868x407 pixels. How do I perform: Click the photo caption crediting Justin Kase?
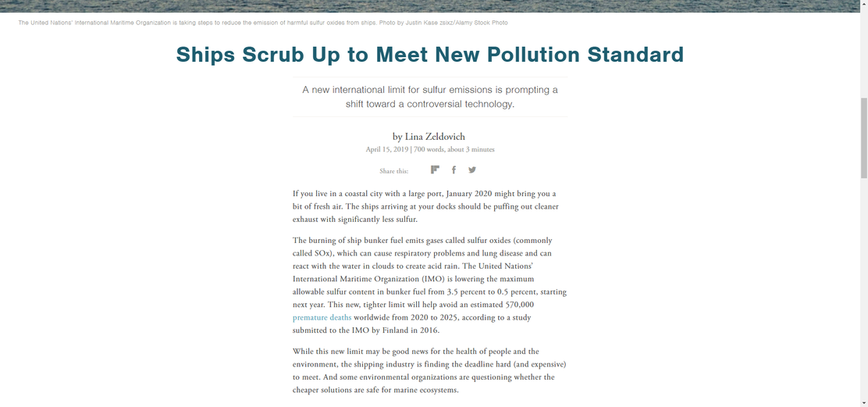coord(263,23)
